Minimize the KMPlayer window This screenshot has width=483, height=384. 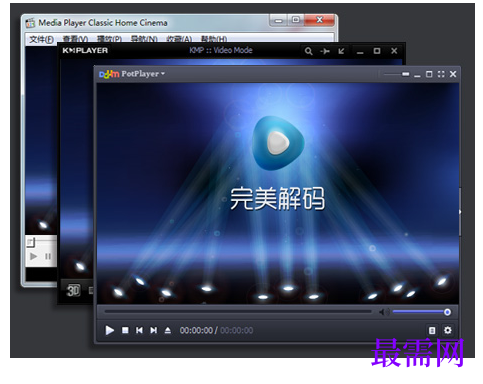360,52
